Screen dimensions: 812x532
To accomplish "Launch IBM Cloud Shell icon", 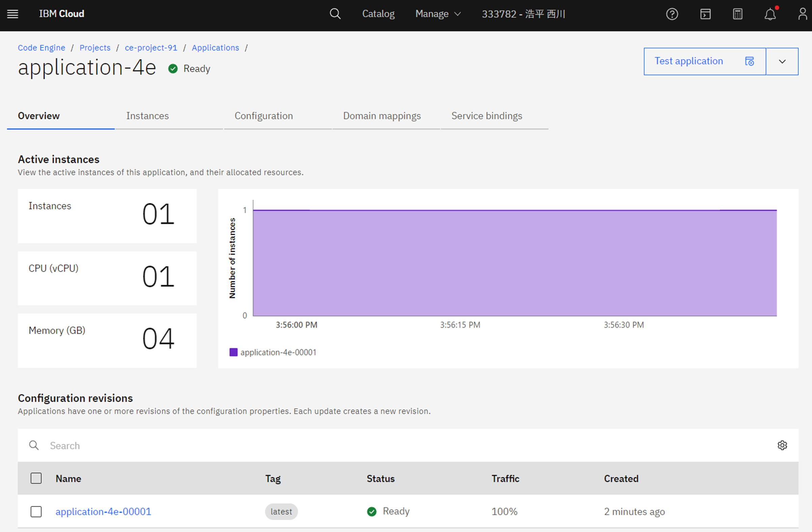I will pyautogui.click(x=705, y=14).
